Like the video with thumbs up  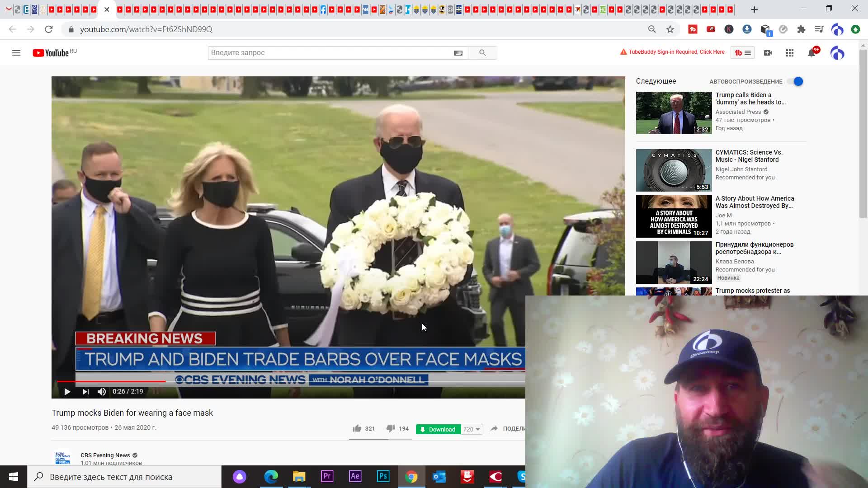[357, 428]
